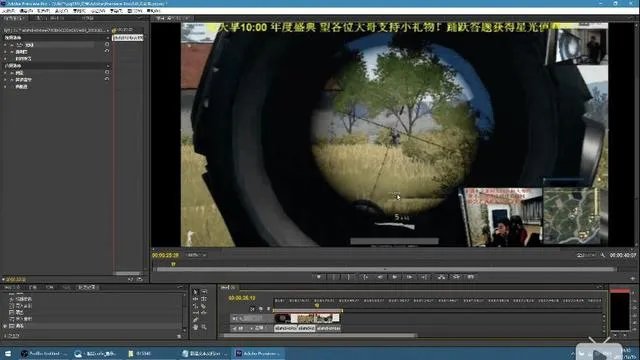Image resolution: width=640 pixels, height=360 pixels.
Task: Toggle audio track output speaker
Action: 235,328
